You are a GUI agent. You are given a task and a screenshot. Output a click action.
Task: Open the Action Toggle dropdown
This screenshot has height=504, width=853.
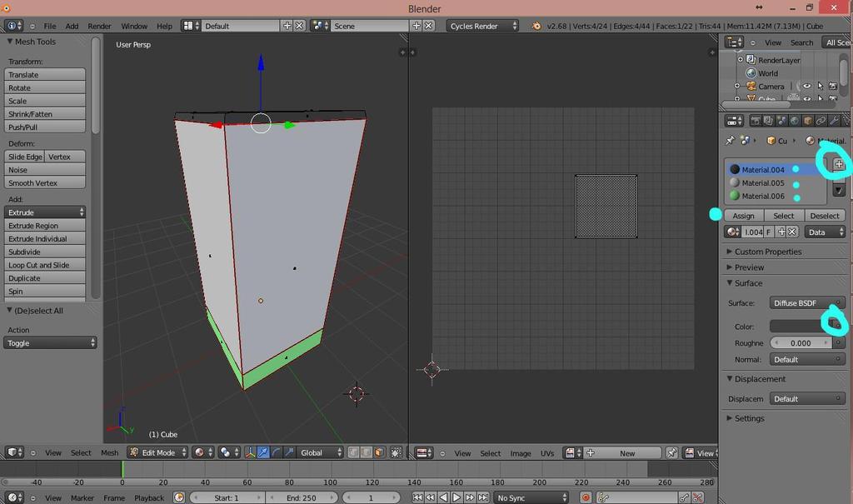click(50, 343)
